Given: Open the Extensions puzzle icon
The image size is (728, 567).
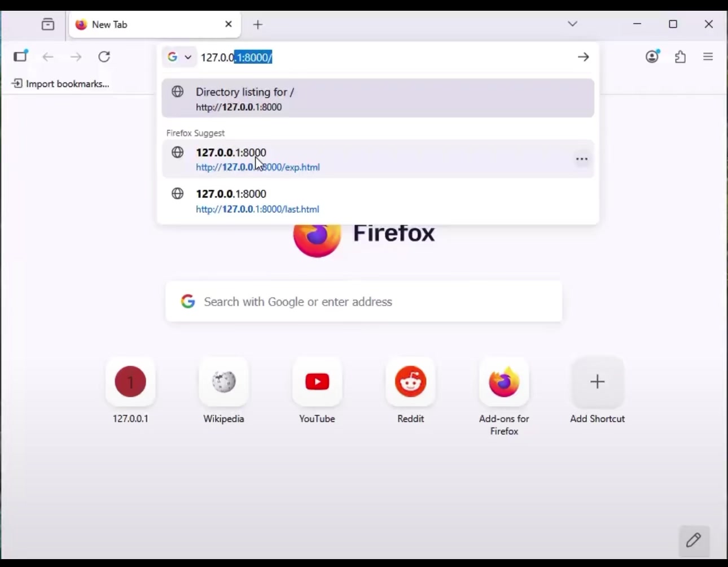Looking at the screenshot, I should [x=681, y=57].
